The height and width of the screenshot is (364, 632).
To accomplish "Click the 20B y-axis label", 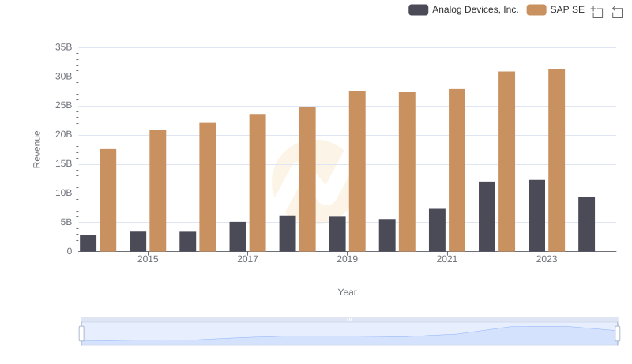I will tap(64, 134).
